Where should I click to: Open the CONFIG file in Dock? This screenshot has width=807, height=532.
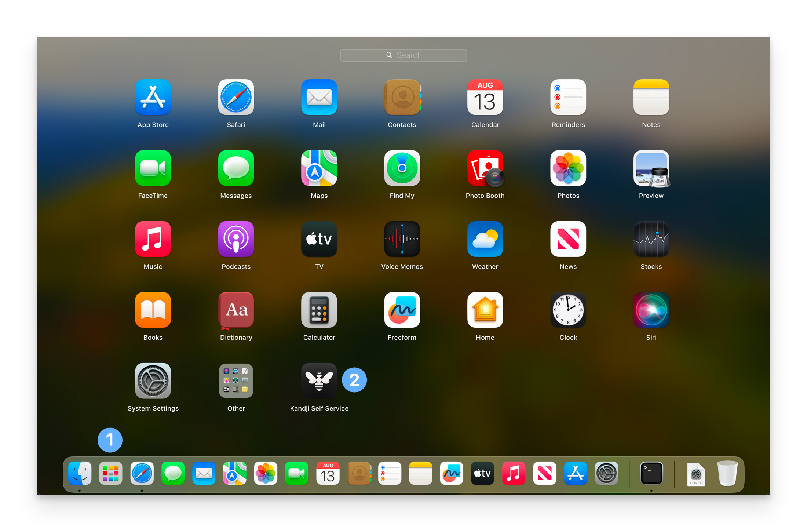696,474
